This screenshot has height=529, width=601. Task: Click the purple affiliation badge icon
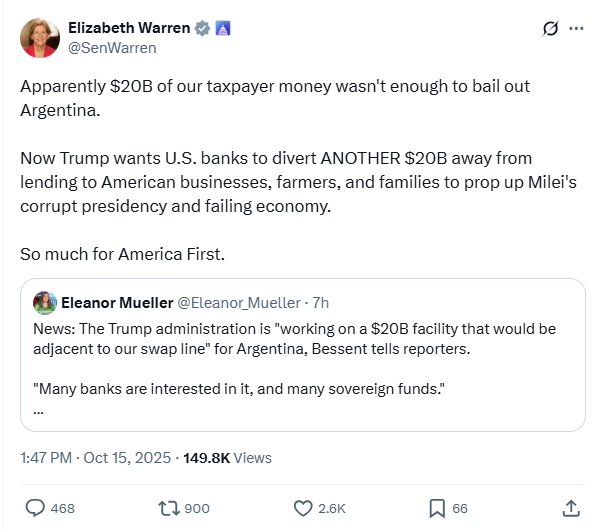pyautogui.click(x=224, y=28)
